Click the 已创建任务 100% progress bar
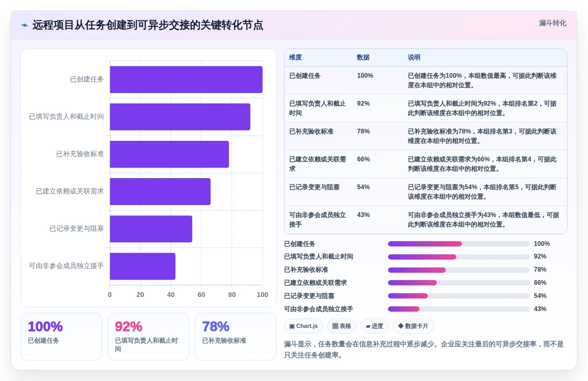The height and width of the screenshot is (381, 588). click(459, 244)
